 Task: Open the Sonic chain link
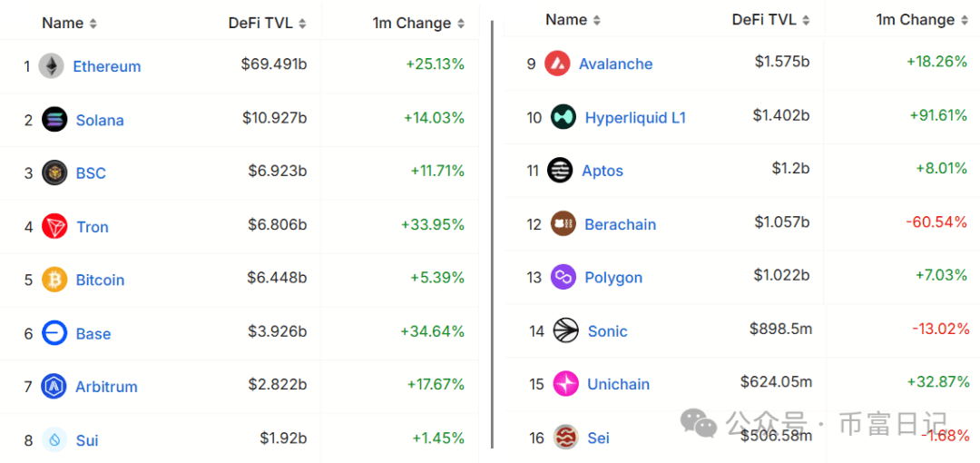click(x=607, y=331)
